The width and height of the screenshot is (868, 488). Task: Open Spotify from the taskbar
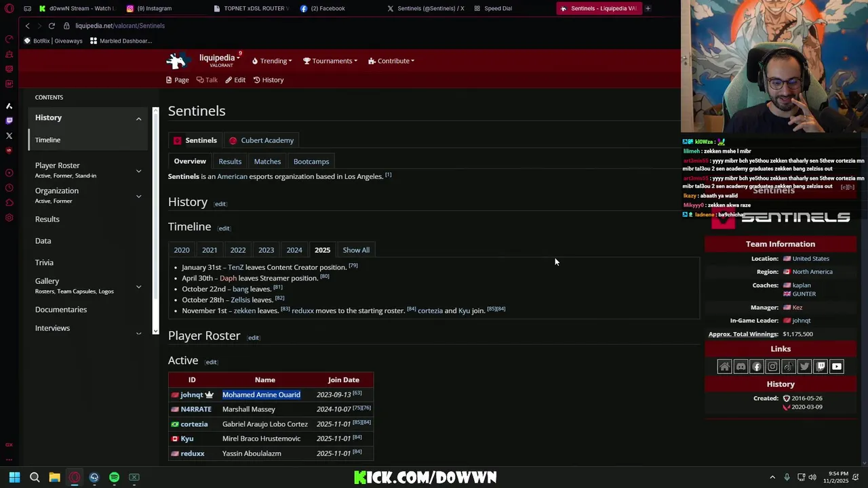[x=114, y=477]
